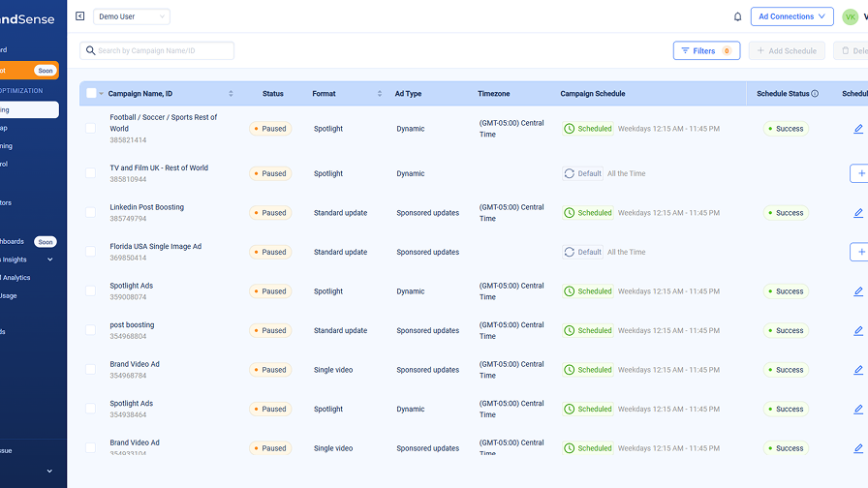Open the Demo User dropdown
This screenshot has width=868, height=488.
pyautogui.click(x=132, y=16)
